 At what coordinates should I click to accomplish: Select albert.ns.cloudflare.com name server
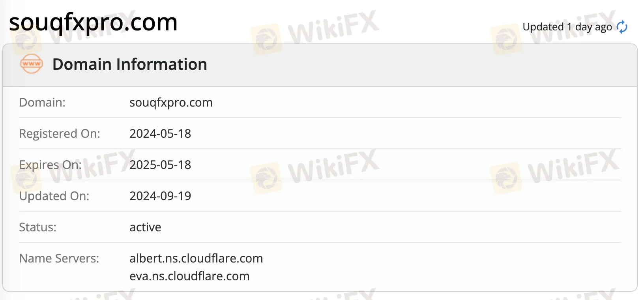[x=196, y=259]
